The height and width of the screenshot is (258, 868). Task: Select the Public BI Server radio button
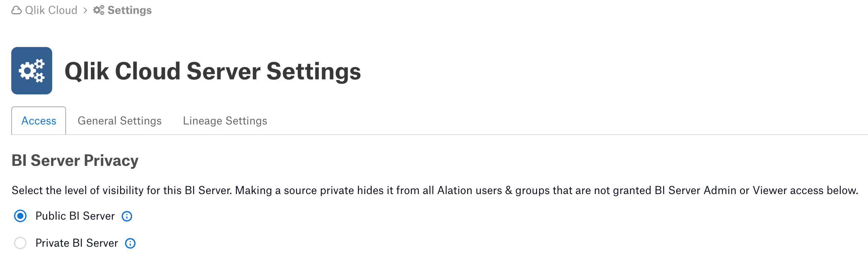pyautogui.click(x=20, y=216)
